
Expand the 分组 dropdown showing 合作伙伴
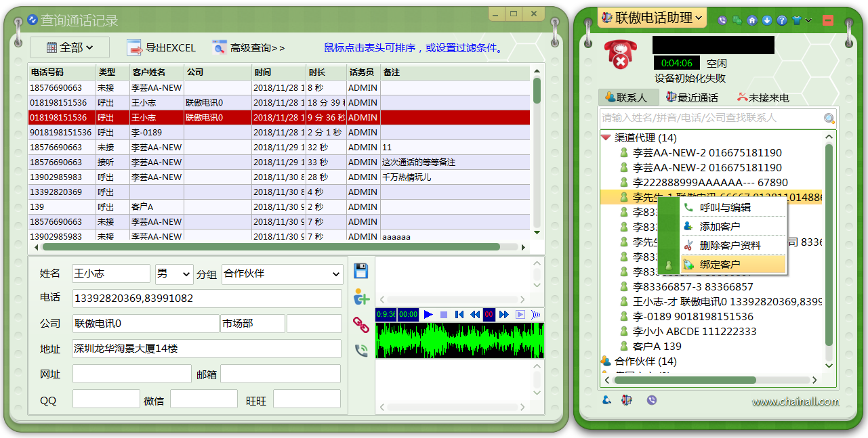pos(282,273)
